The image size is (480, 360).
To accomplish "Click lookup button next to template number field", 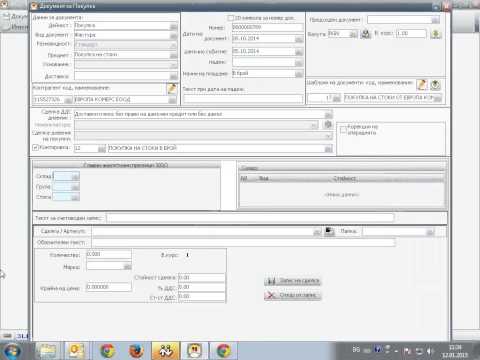I will [337, 98].
